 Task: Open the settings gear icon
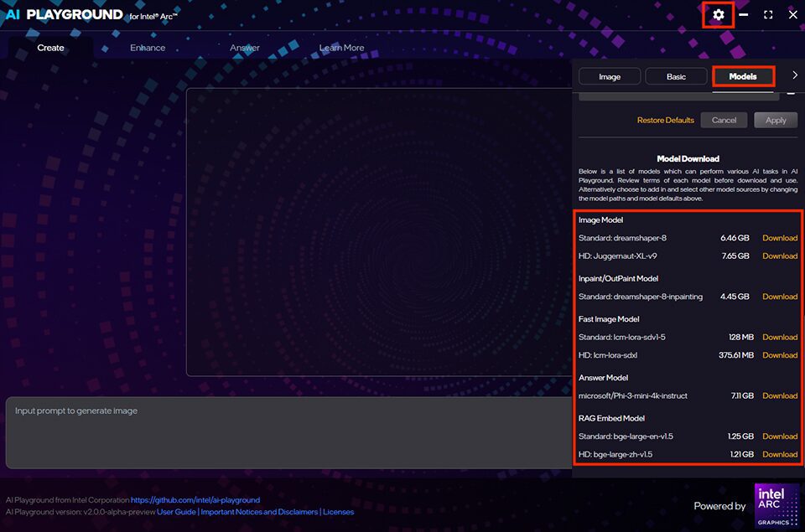(717, 14)
